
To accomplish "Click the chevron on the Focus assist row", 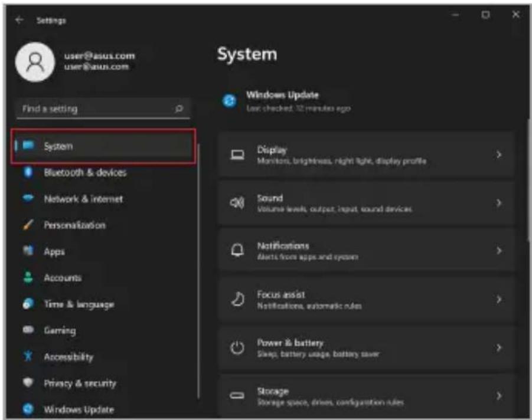I will tap(499, 299).
